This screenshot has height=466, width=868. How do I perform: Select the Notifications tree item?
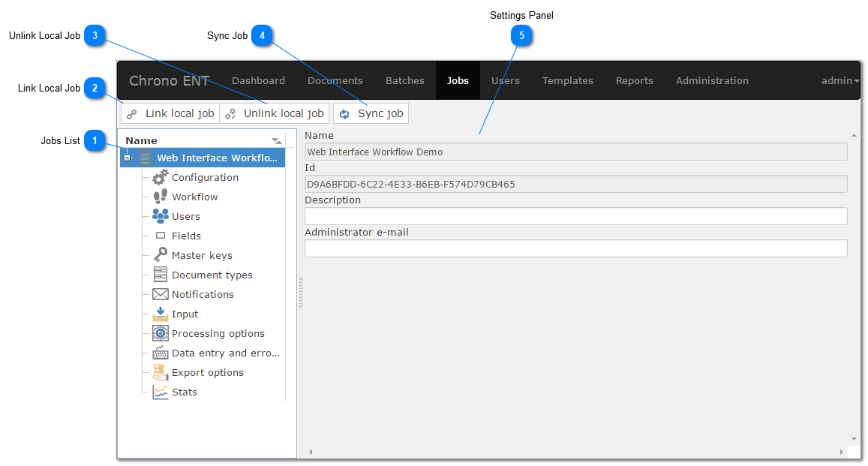(x=203, y=294)
